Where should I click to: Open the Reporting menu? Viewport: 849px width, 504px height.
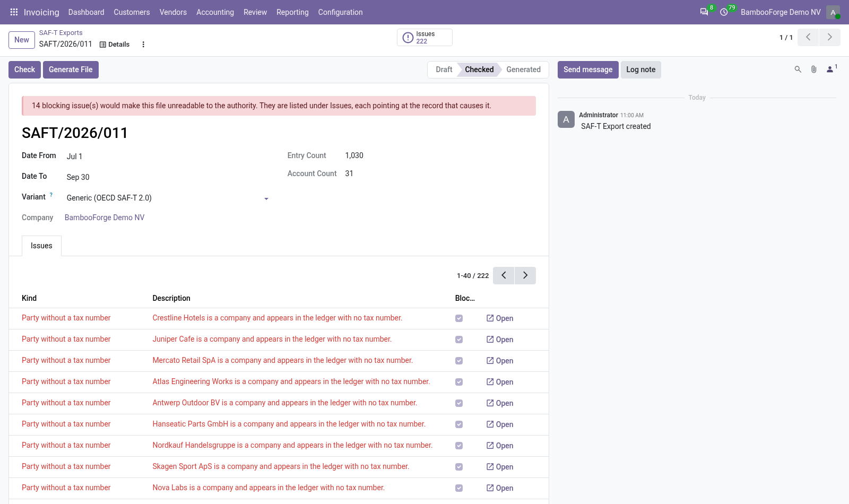tap(292, 12)
